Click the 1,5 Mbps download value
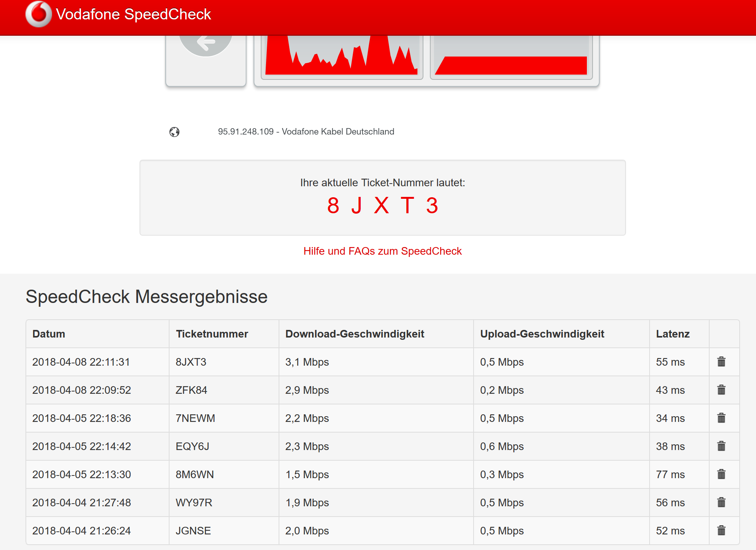The height and width of the screenshot is (550, 756). (307, 474)
